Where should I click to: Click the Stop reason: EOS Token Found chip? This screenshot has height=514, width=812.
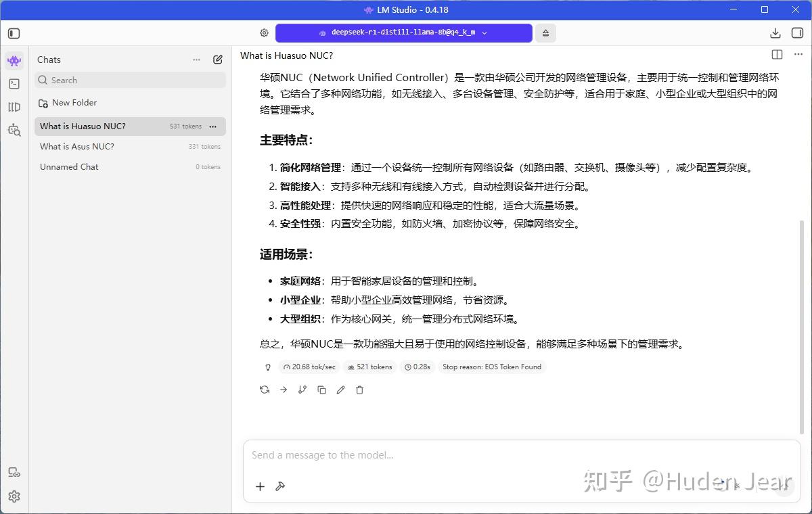coord(492,367)
